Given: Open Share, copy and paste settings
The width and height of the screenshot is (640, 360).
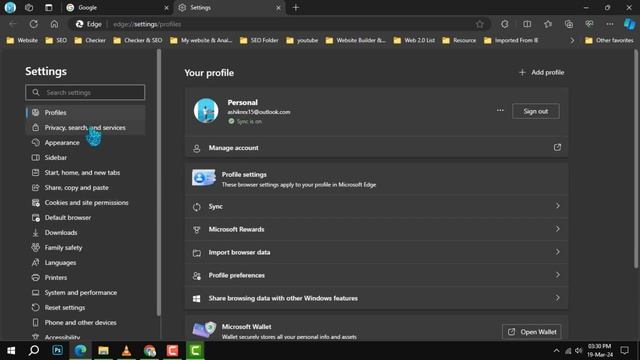Looking at the screenshot, I should [x=85, y=187].
